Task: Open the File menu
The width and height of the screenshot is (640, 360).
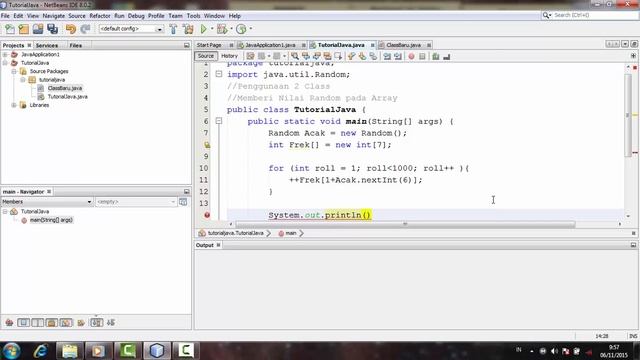Action: pyautogui.click(x=5, y=16)
